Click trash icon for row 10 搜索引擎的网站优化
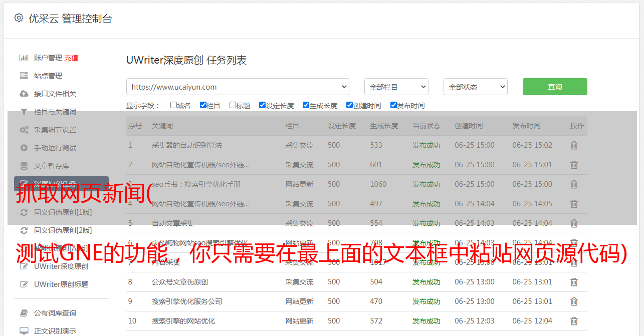Viewport: 644px width, 336px height. click(x=574, y=321)
